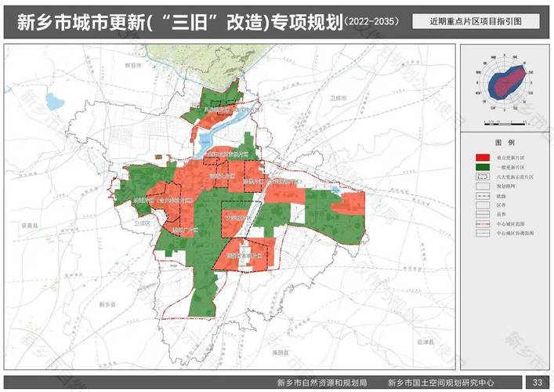Click the 铁路 dashed-line legend symbol
The image size is (554, 392).
pos(483,196)
